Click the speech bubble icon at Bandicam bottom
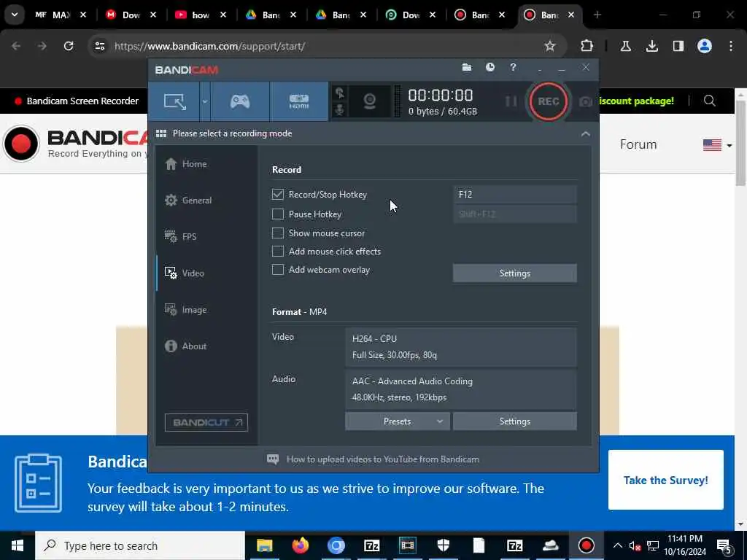The width and height of the screenshot is (747, 560). (273, 459)
